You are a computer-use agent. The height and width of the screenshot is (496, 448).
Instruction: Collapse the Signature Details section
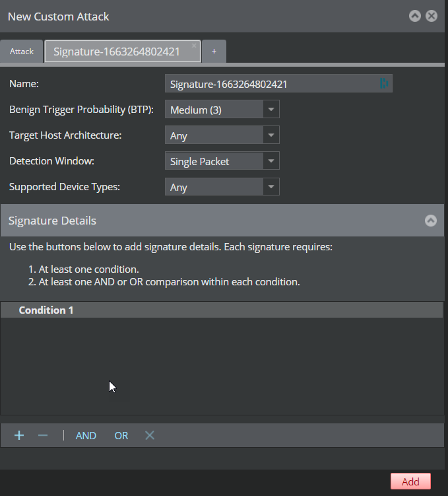click(431, 221)
